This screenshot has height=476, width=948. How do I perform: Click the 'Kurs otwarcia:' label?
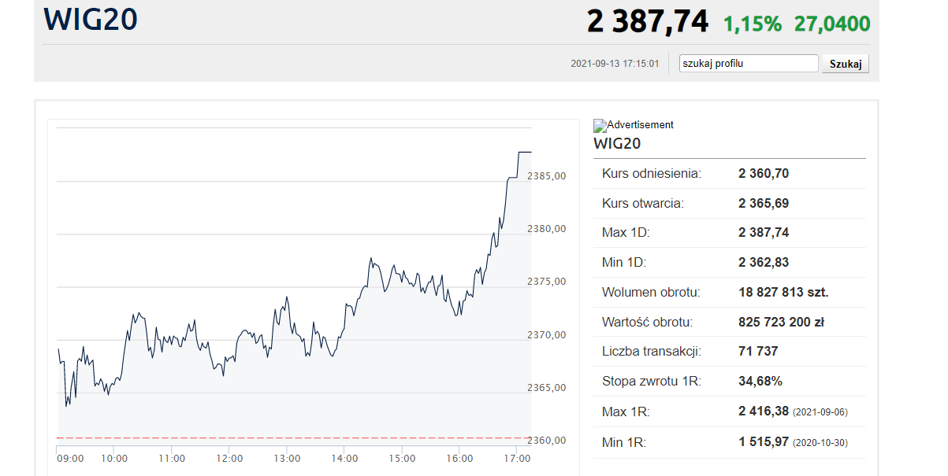click(x=643, y=203)
